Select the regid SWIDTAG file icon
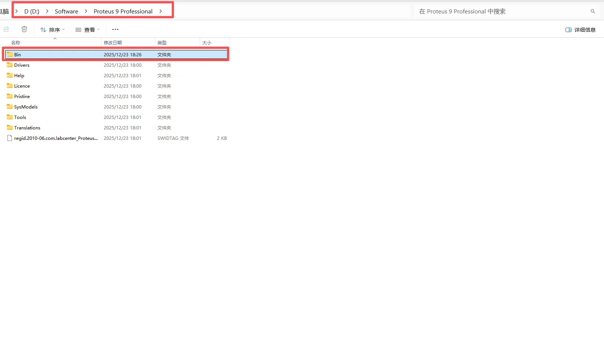 pos(10,138)
